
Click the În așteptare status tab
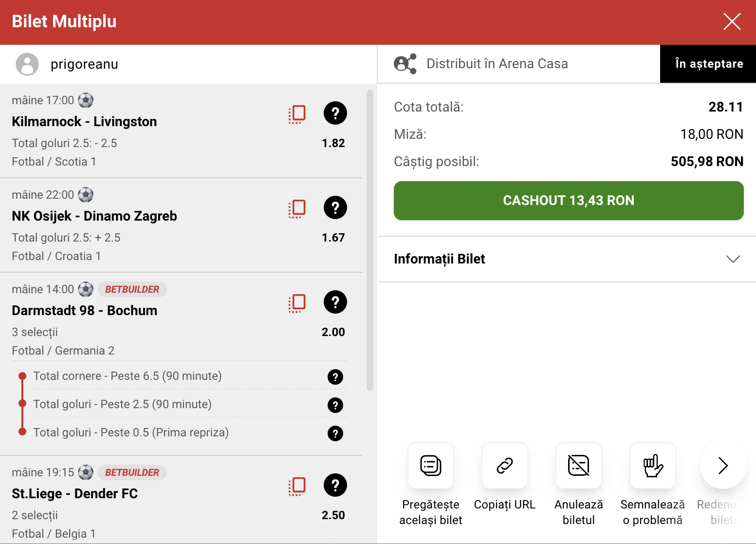[708, 64]
